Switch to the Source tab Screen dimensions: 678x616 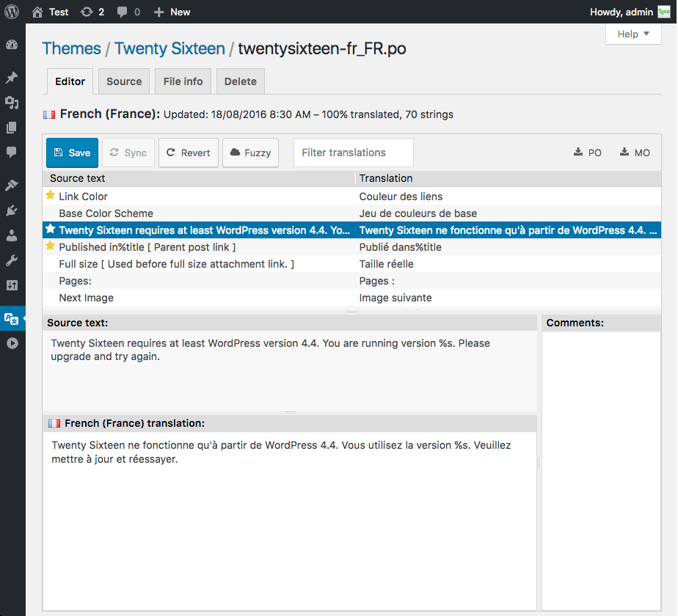124,81
